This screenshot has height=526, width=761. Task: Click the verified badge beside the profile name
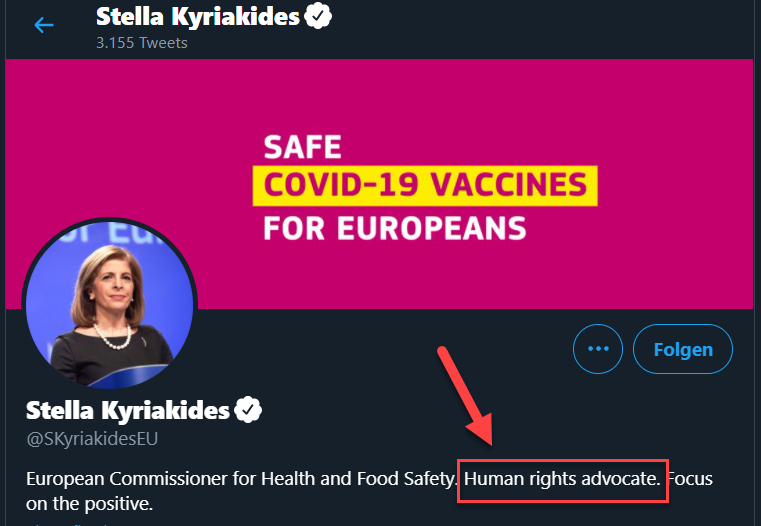[x=248, y=409]
